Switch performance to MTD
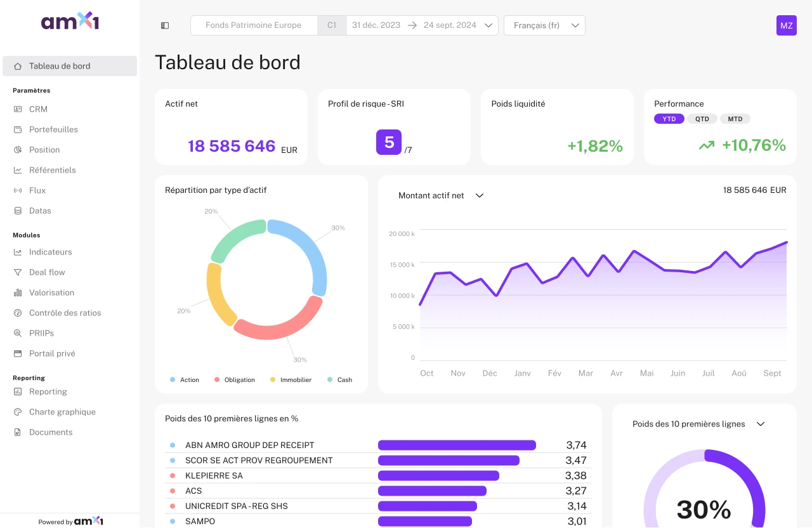The width and height of the screenshot is (812, 528). point(735,119)
